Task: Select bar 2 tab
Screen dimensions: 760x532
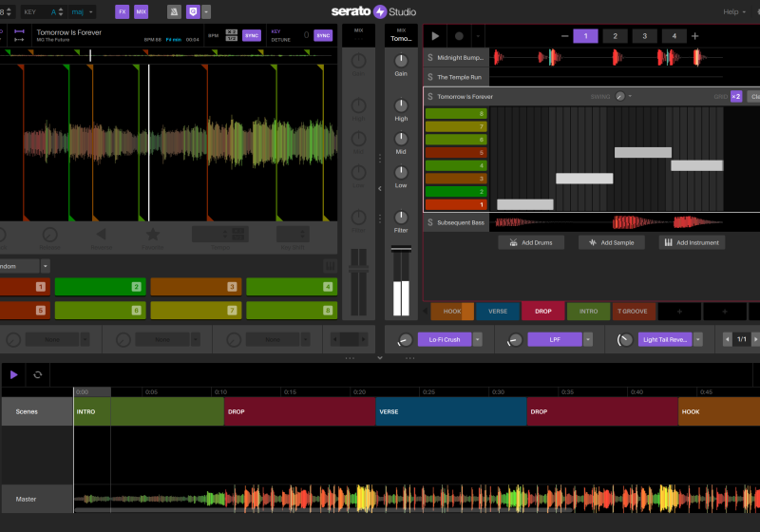Action: tap(615, 36)
